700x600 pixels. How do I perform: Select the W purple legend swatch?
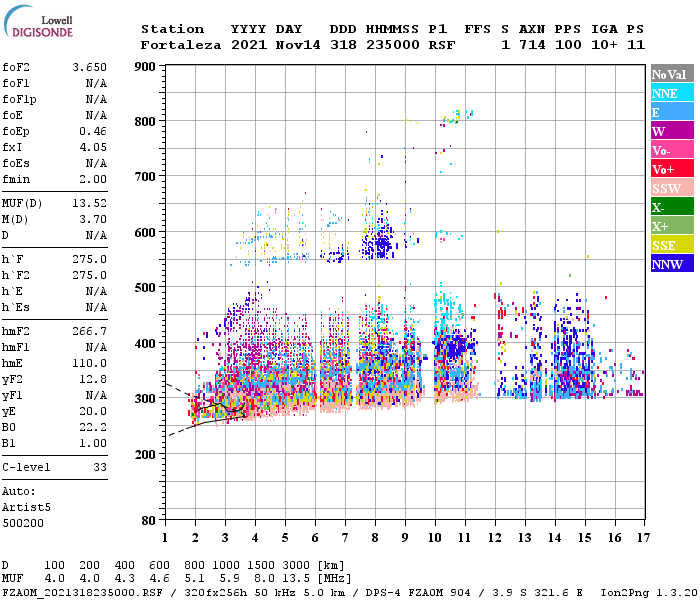tap(672, 131)
